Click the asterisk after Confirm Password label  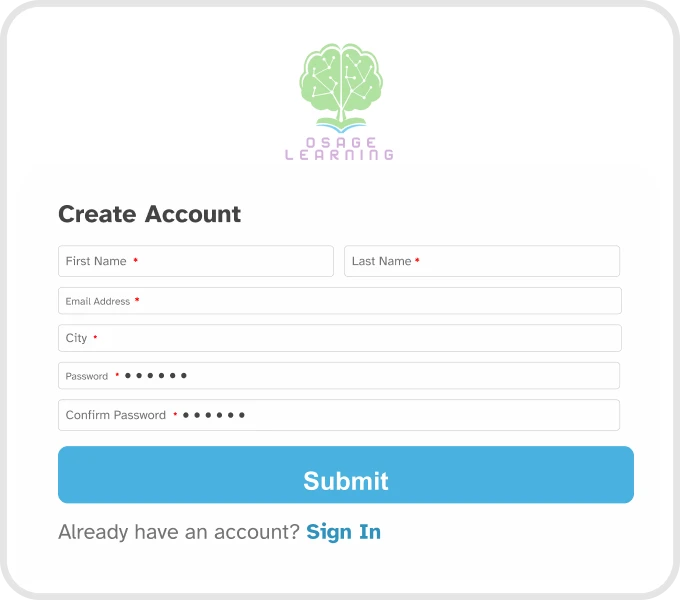[175, 414]
